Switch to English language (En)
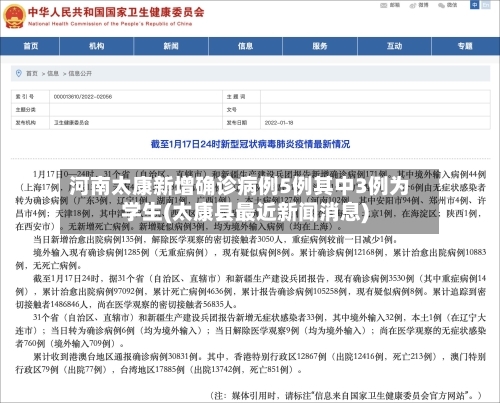This screenshot has width=500, height=403. point(486,5)
